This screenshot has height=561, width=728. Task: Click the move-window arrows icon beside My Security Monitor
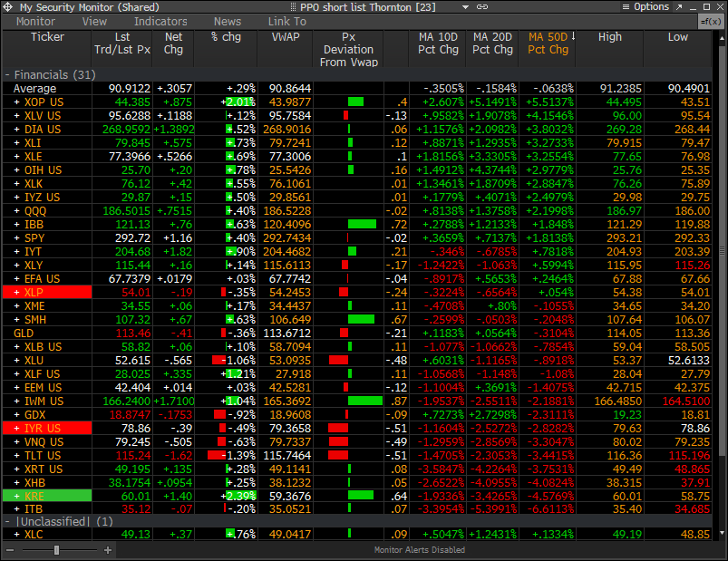point(8,7)
